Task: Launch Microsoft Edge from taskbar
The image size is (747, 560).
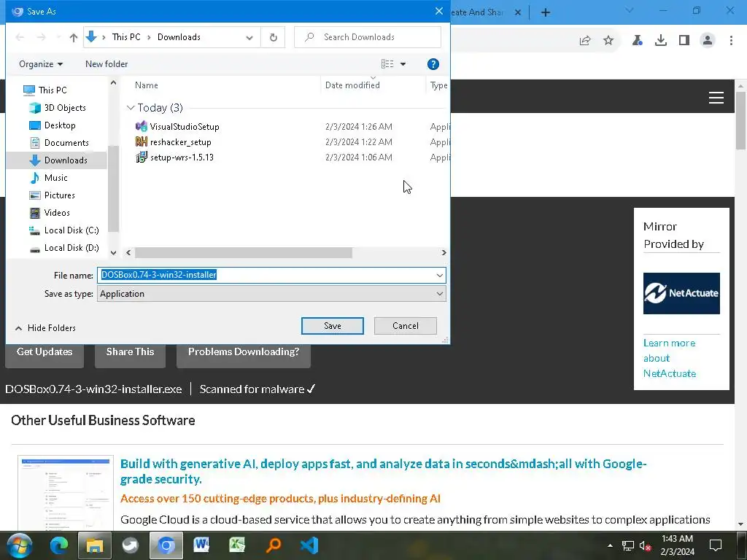Action: click(x=59, y=545)
